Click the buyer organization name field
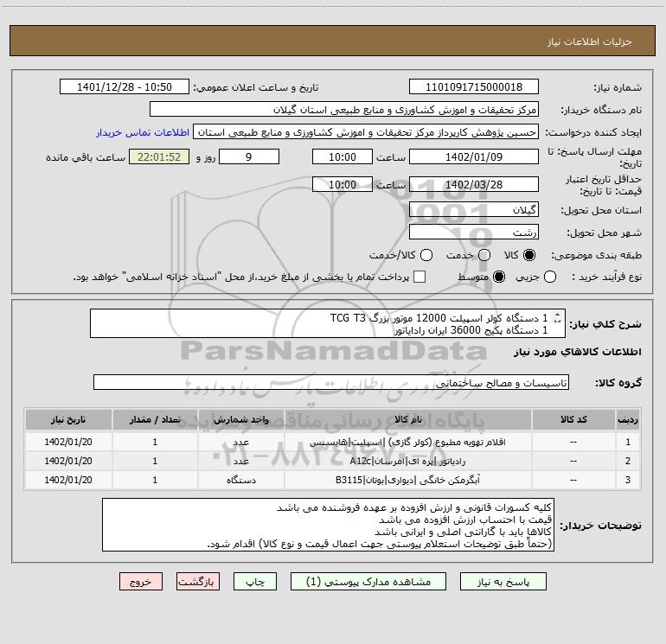This screenshot has height=644, width=666. coord(344,110)
